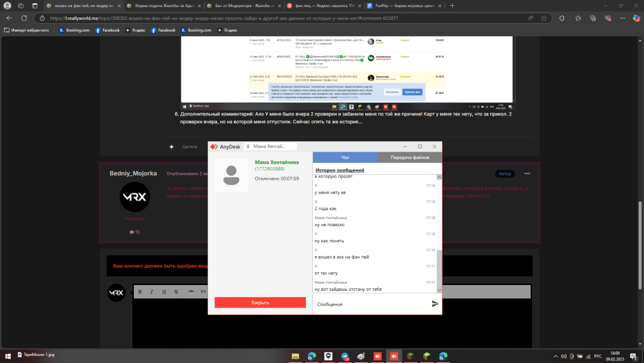View site information via the lock icon

click(x=42, y=18)
